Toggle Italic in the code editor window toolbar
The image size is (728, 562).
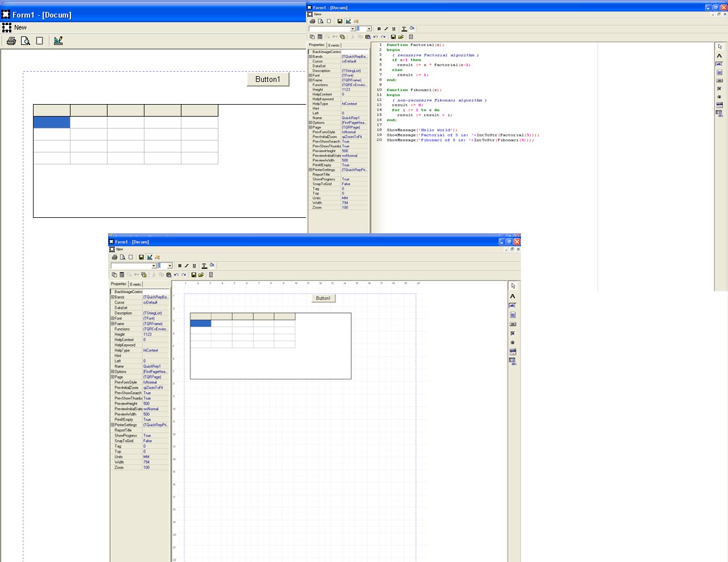[386, 28]
